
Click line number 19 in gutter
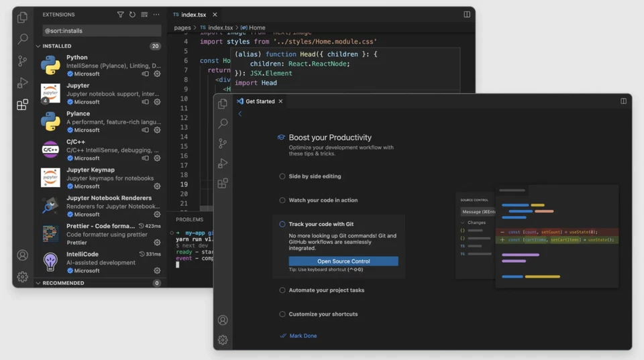pos(184,184)
